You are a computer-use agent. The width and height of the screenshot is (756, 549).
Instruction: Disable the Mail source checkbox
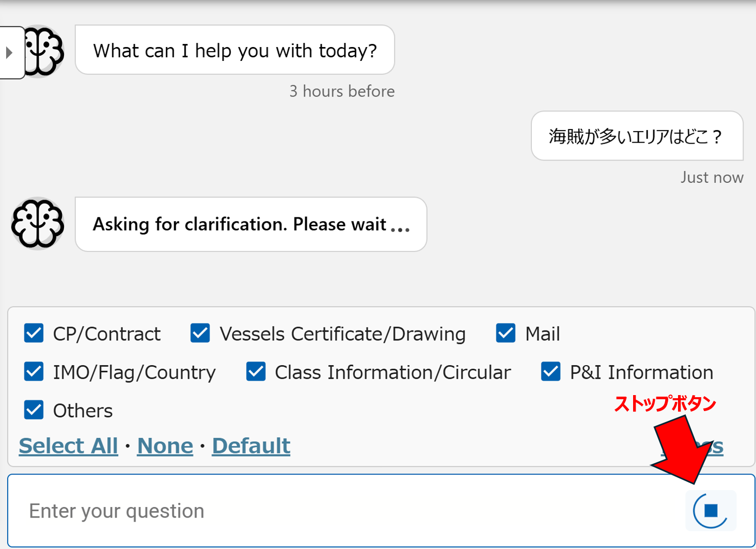click(506, 333)
